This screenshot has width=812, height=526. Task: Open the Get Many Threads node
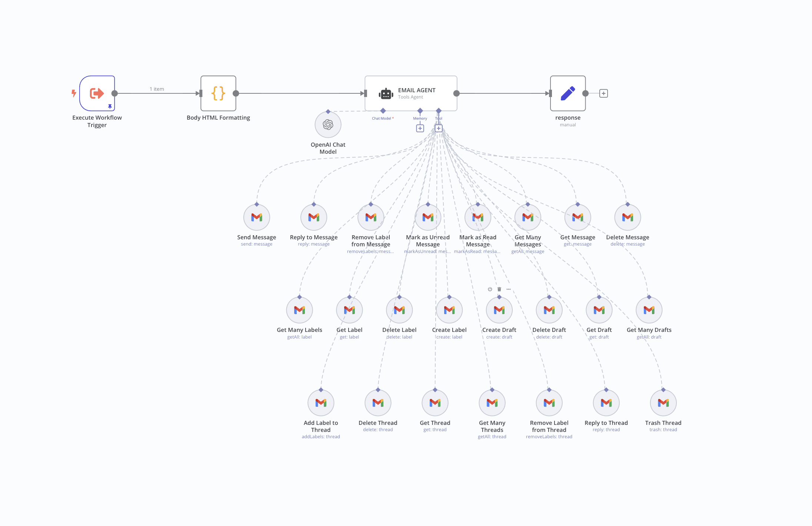click(492, 403)
